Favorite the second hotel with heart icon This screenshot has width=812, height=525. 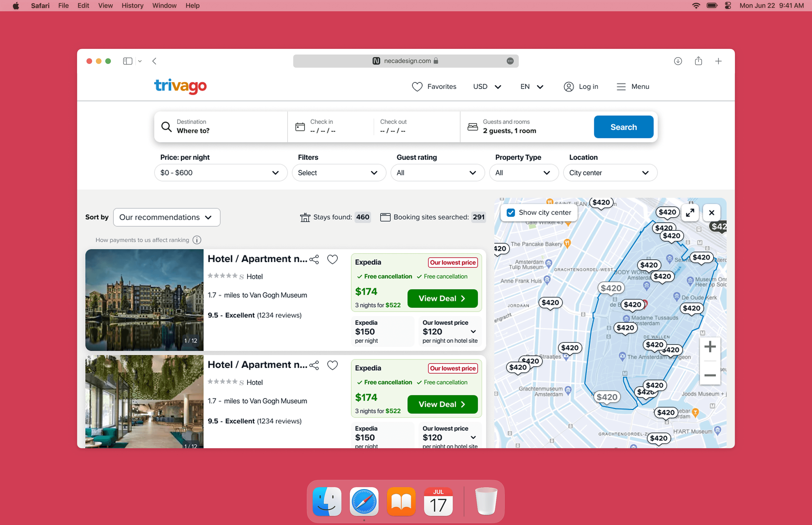[332, 365]
